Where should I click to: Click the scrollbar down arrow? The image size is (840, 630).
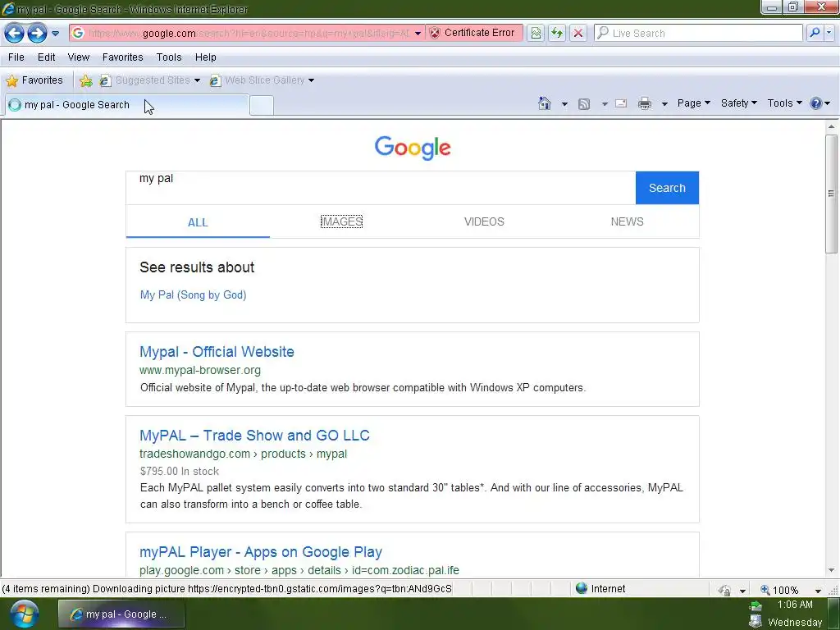tap(831, 571)
